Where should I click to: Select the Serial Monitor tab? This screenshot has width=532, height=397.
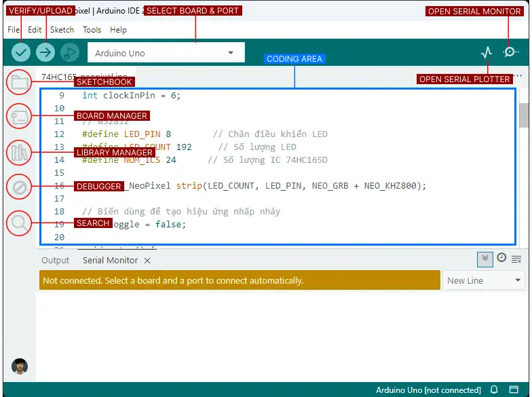[110, 261]
